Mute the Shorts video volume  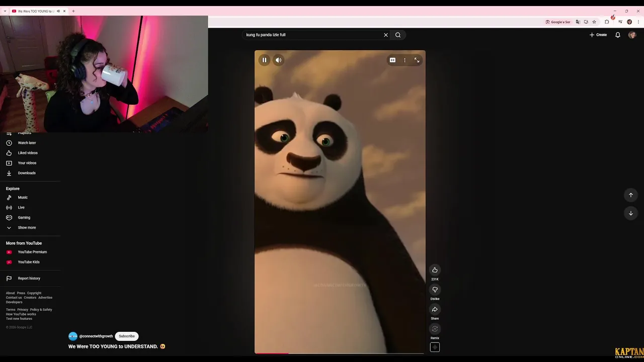click(x=278, y=60)
